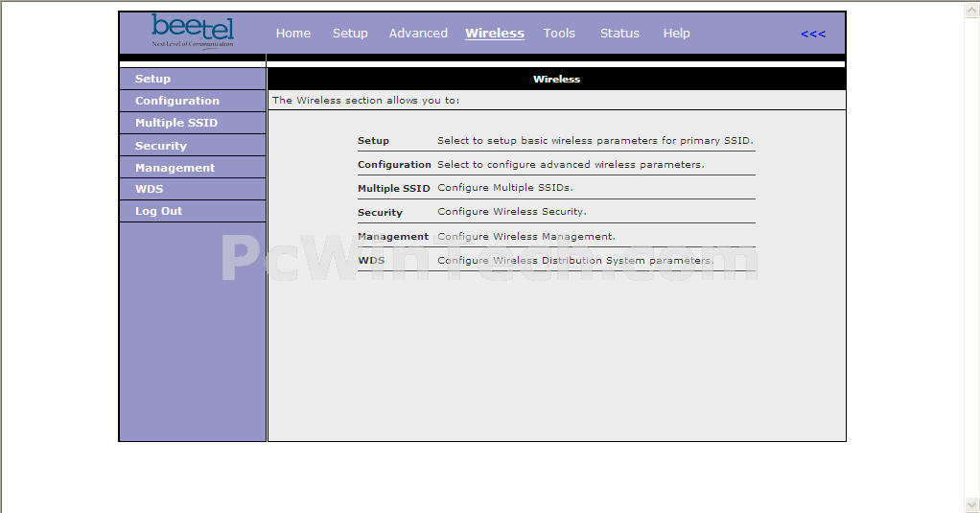Open WDS in the left sidebar
The width and height of the screenshot is (980, 513).
193,189
